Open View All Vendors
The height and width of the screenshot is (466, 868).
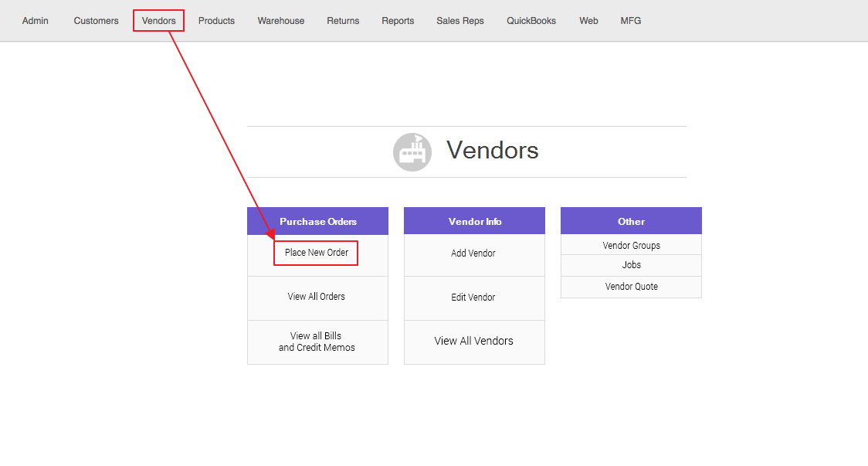coord(473,341)
